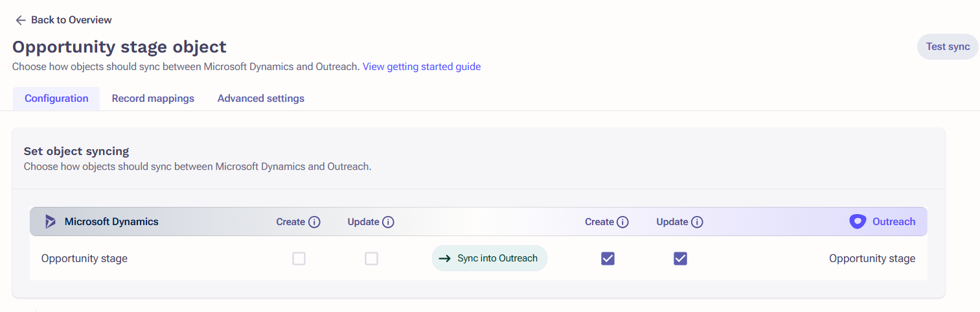Screen dimensions: 980x312
Task: Open the Outreach Create info icon
Action: coord(623,222)
